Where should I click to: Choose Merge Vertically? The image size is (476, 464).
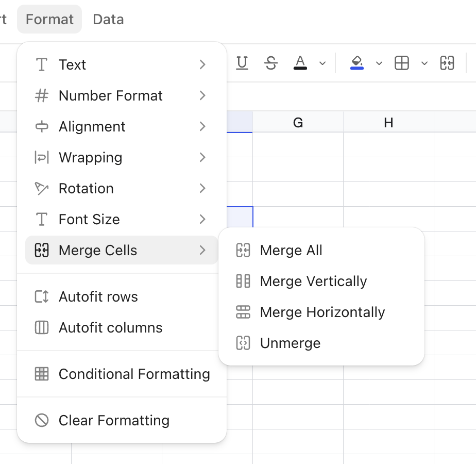point(321,281)
